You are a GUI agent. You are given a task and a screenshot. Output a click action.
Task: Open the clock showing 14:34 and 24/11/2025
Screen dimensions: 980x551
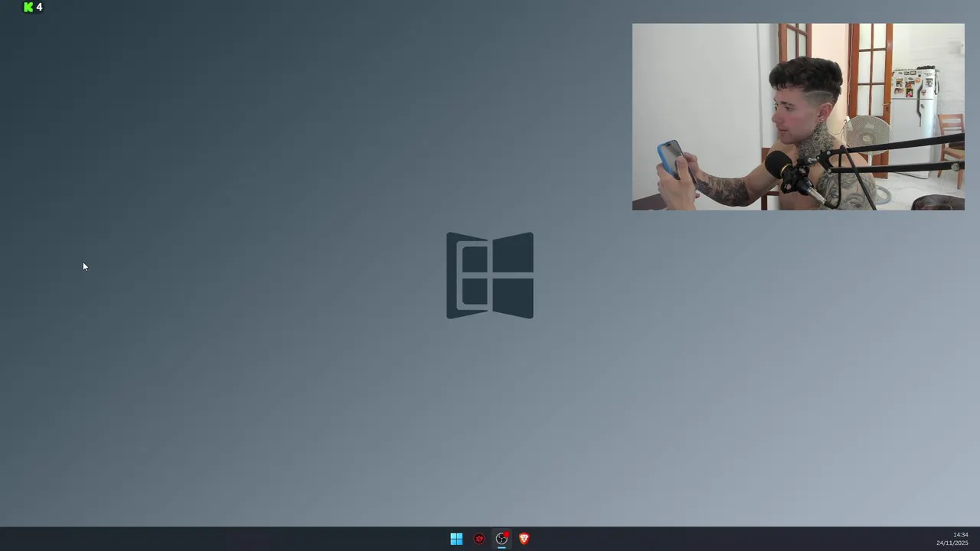click(x=952, y=539)
